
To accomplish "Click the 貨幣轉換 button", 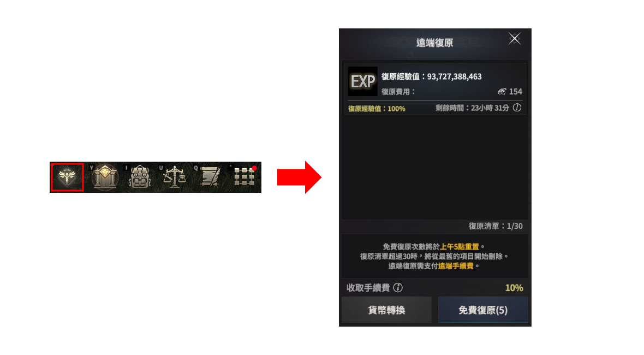I will pyautogui.click(x=386, y=310).
